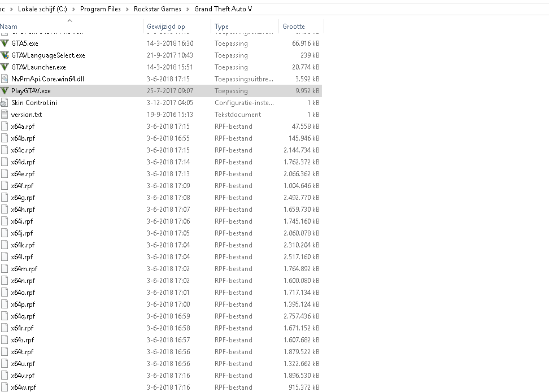Viewport: 549px width, 392px height.
Task: Click the 915.372 kB size value
Action: [x=304, y=387]
